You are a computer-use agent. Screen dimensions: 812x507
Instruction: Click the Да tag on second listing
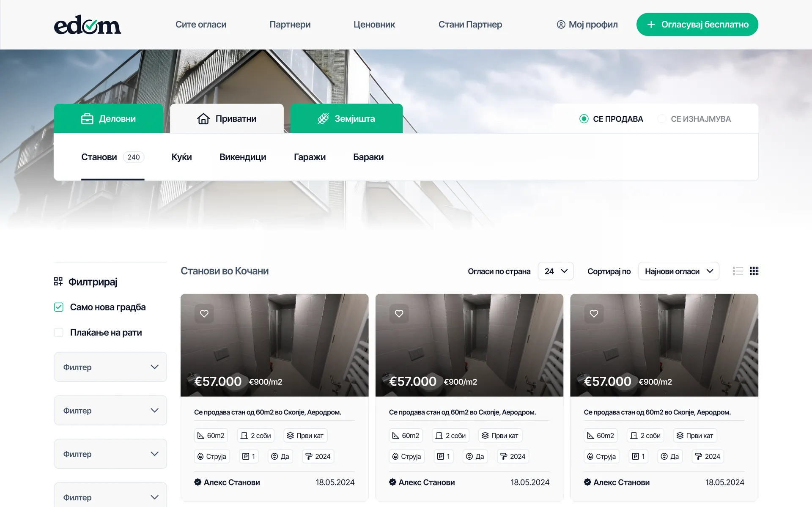(475, 456)
